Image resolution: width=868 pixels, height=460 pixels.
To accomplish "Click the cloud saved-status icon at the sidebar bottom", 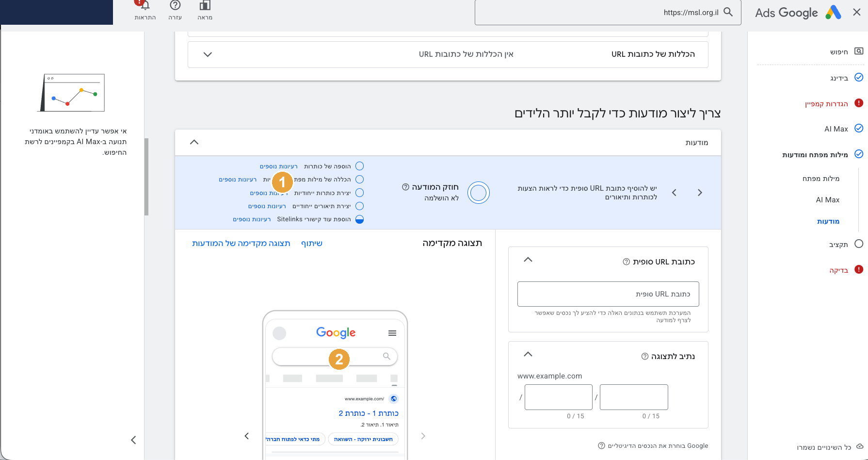I will (x=860, y=446).
